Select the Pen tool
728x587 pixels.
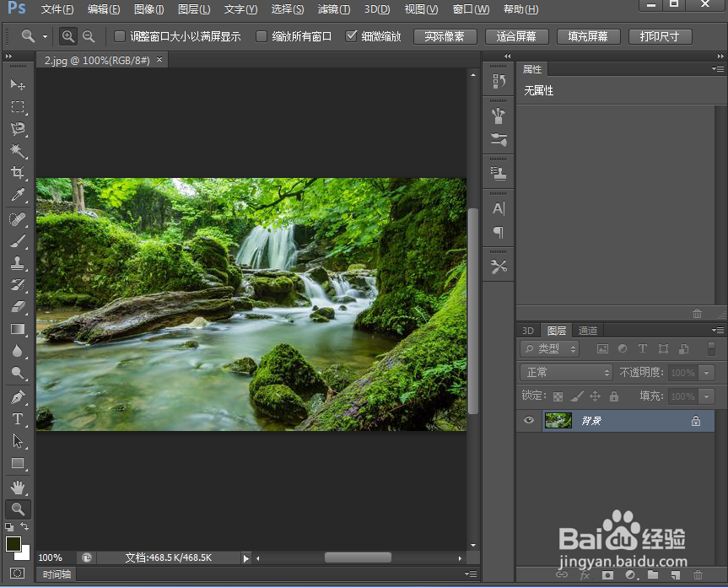18,397
